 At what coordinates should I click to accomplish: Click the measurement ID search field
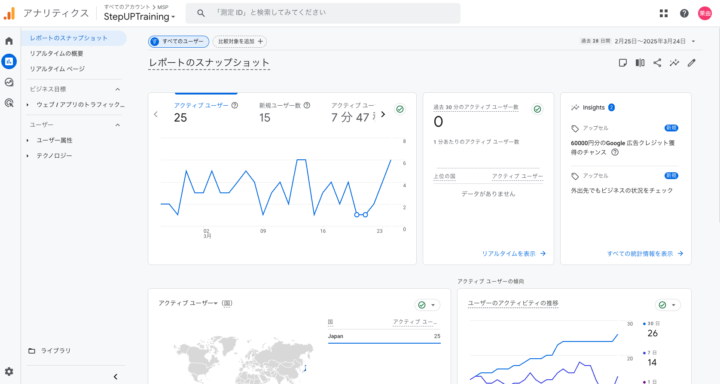pos(323,13)
